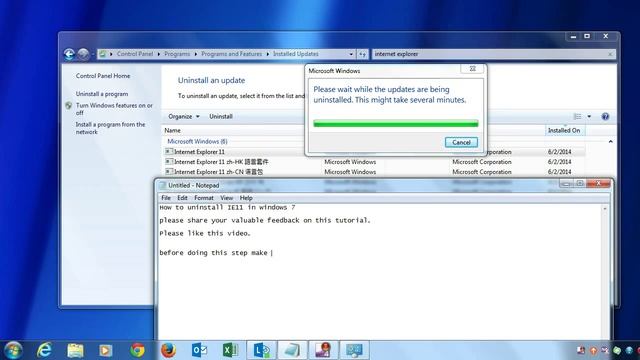Open the Help question mark icon
Viewport: 640px width, 360px height.
tap(605, 117)
